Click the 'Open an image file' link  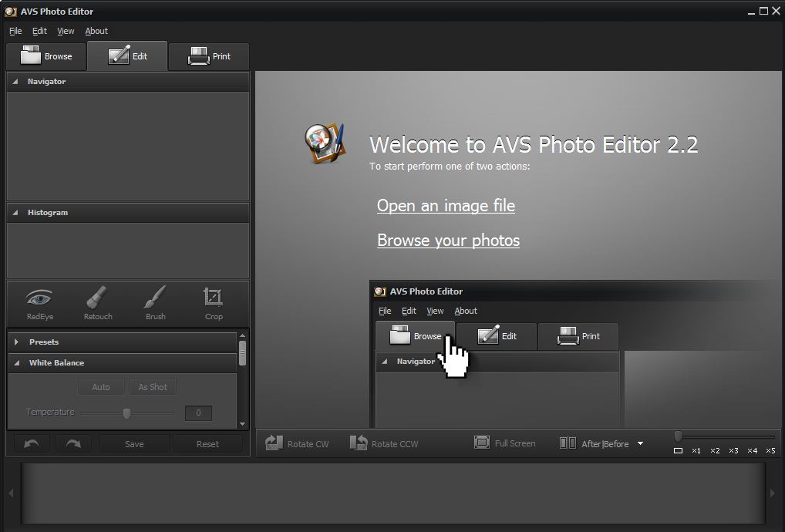(x=446, y=206)
